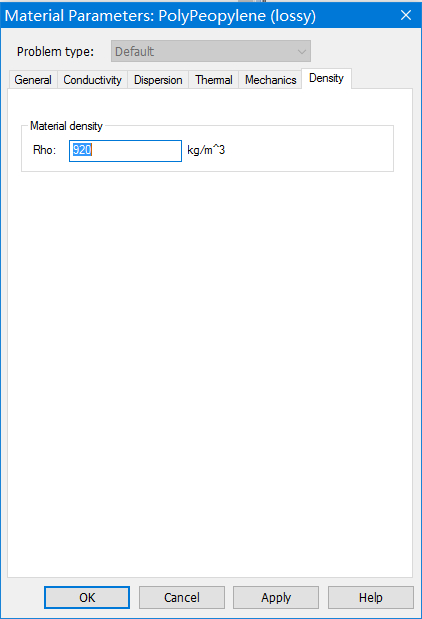
Task: Open Help for material parameters
Action: (x=371, y=597)
